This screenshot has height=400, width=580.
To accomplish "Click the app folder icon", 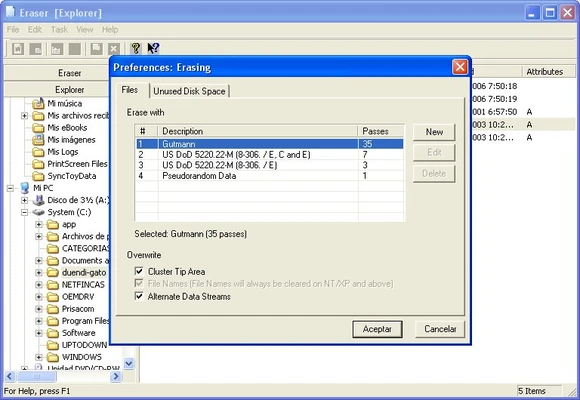I will (x=53, y=225).
